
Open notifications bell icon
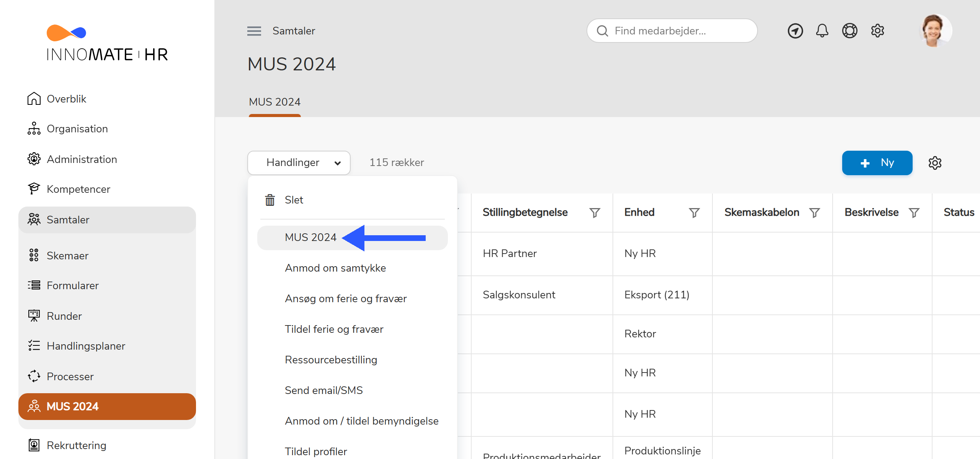[822, 31]
